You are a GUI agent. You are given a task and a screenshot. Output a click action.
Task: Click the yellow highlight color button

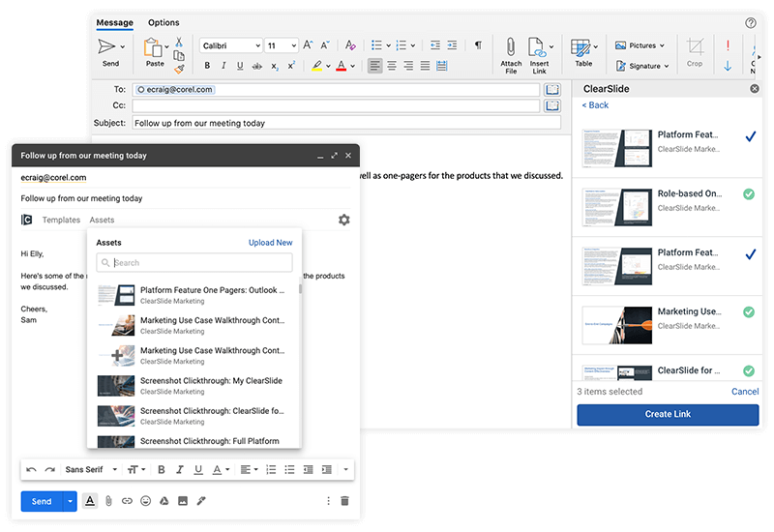coord(317,66)
